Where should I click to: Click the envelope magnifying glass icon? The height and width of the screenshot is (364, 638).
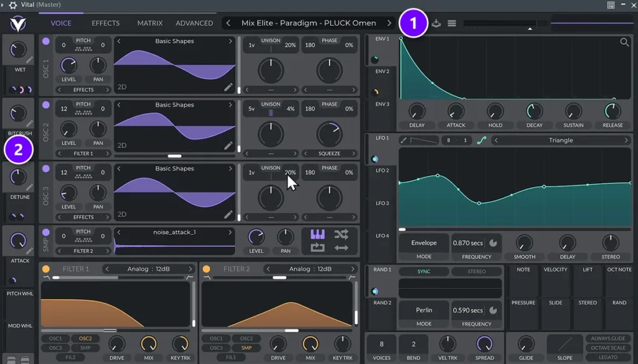click(x=624, y=42)
